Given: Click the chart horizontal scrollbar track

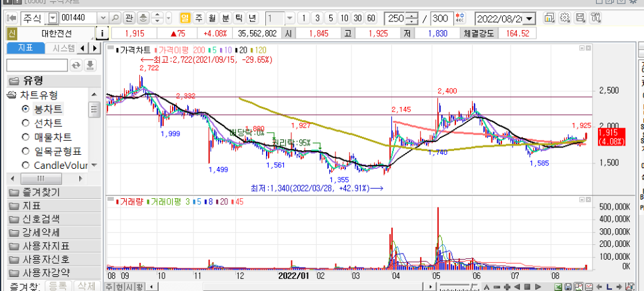Looking at the screenshot, I should point(291,286).
